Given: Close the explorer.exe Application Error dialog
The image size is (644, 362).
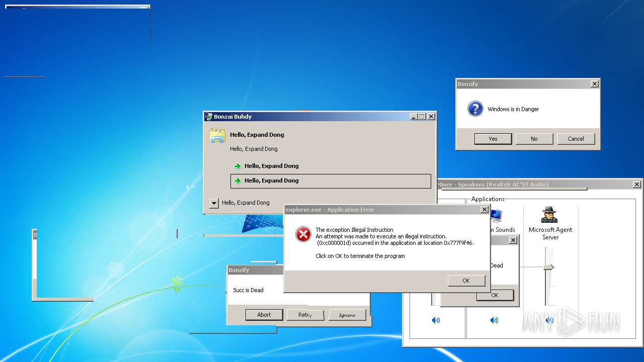Looking at the screenshot, I should click(x=484, y=210).
